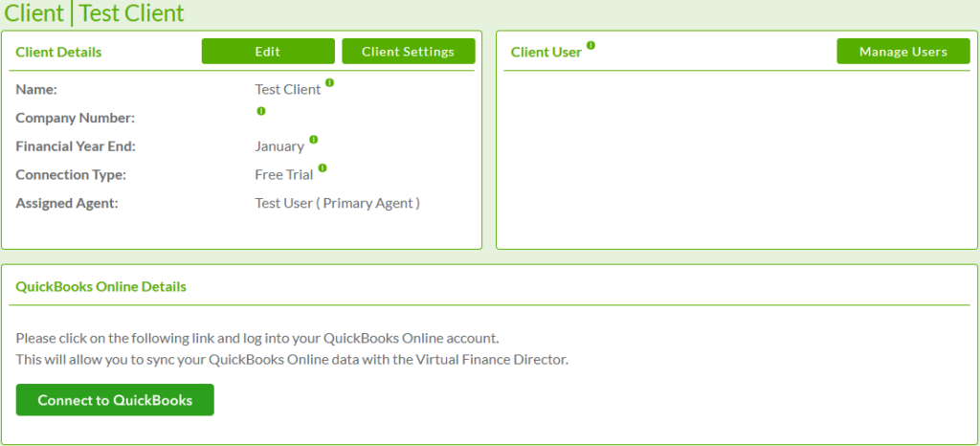The image size is (980, 446).
Task: Click the info icon beside Client User heading
Action: tap(590, 45)
